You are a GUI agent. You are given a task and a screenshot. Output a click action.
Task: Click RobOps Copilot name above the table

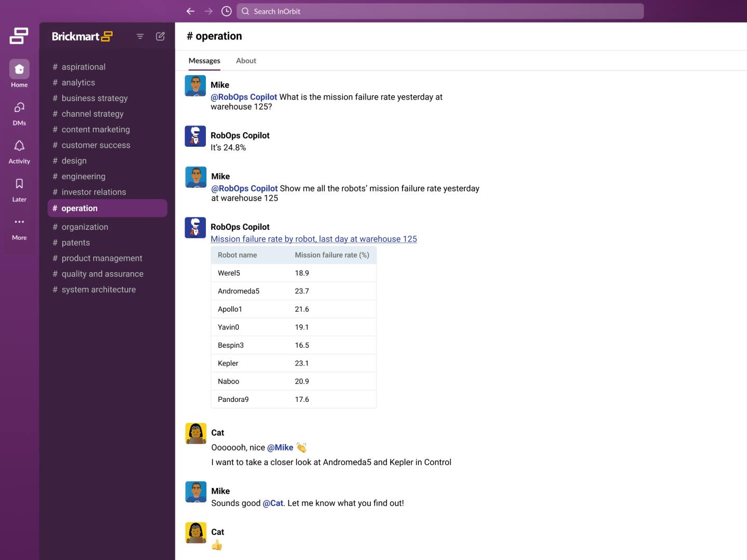240,227
